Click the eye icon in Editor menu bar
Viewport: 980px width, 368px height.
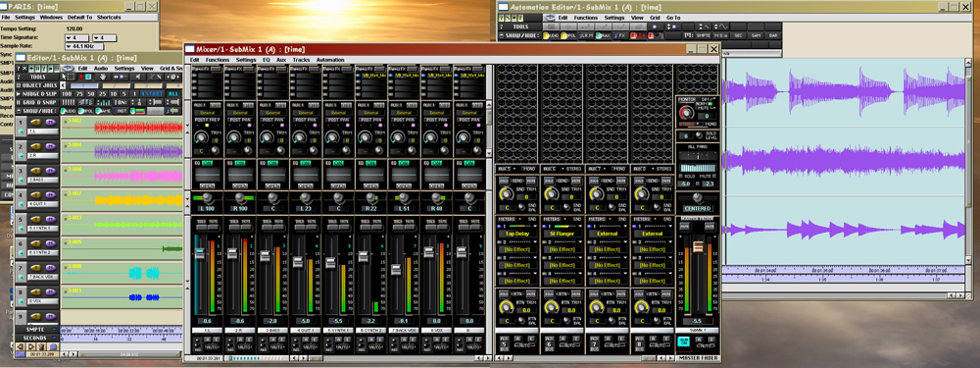point(68,69)
